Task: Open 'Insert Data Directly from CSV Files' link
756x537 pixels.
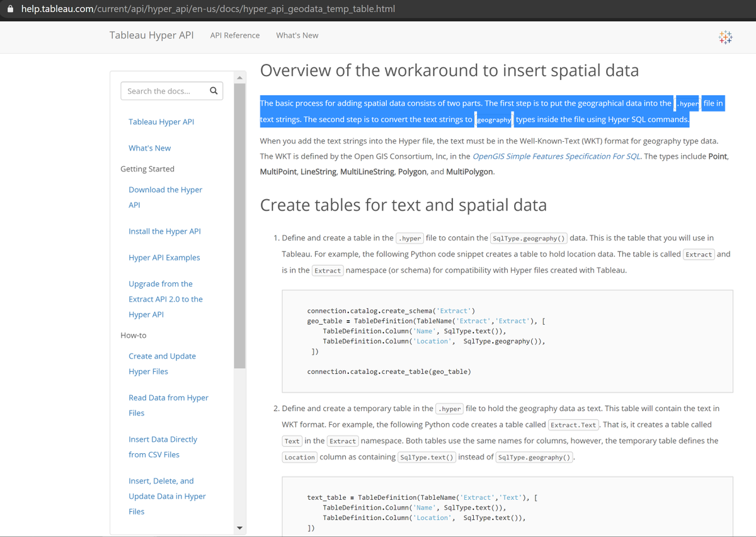Action: tap(163, 447)
